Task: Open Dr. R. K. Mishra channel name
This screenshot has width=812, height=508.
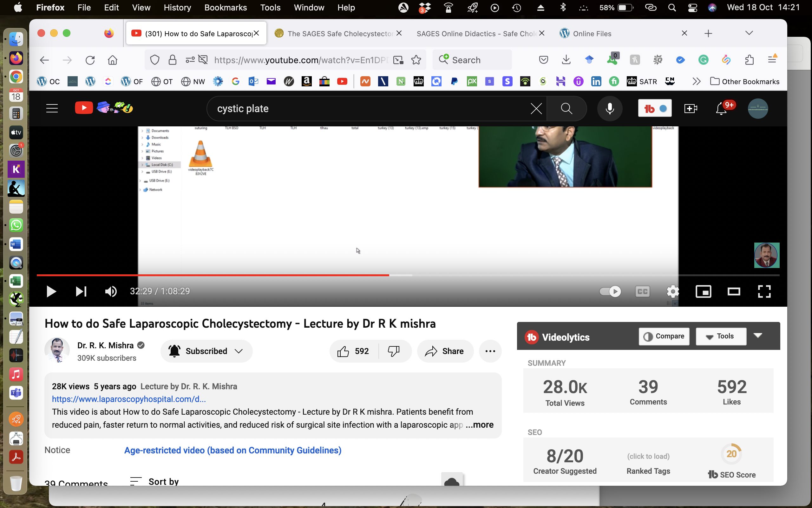Action: [105, 345]
